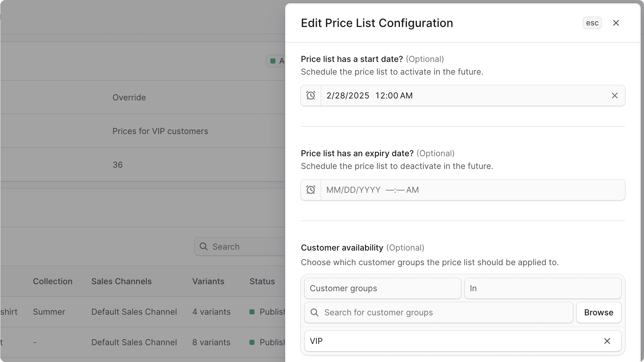This screenshot has height=362, width=644.
Task: Click the esc badge in the header
Action: (x=592, y=23)
